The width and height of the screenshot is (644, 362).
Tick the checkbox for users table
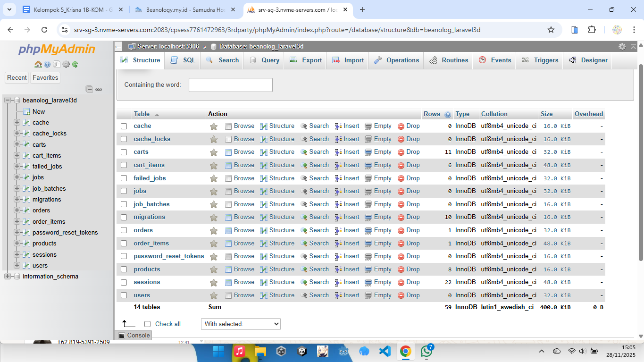pyautogui.click(x=124, y=295)
